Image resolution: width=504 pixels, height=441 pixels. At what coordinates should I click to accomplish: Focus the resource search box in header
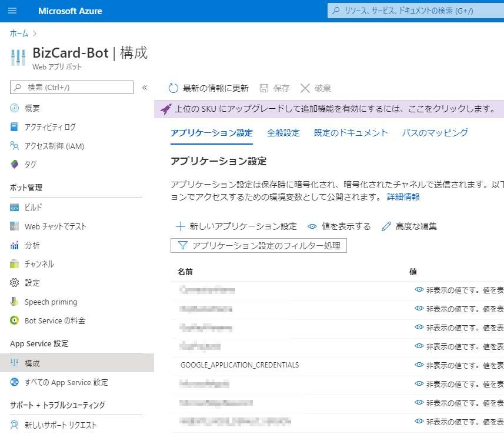coord(416,11)
